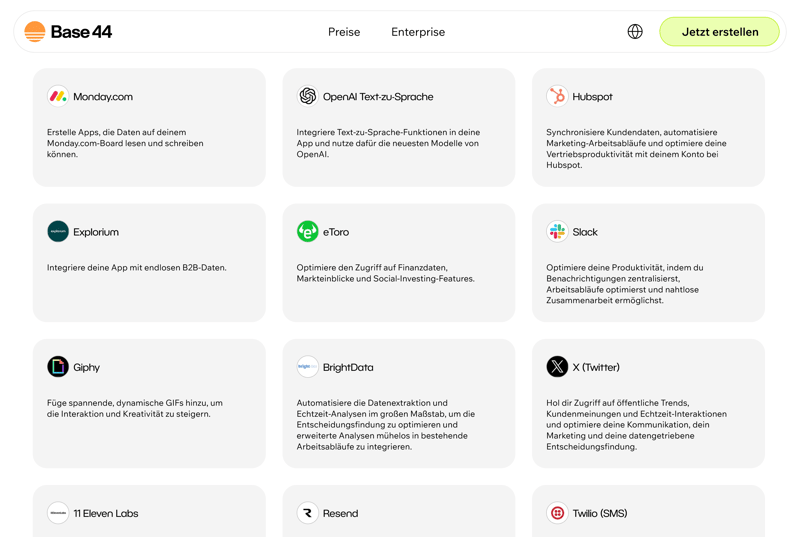
Task: Open the Giphy integration card title
Action: click(86, 368)
